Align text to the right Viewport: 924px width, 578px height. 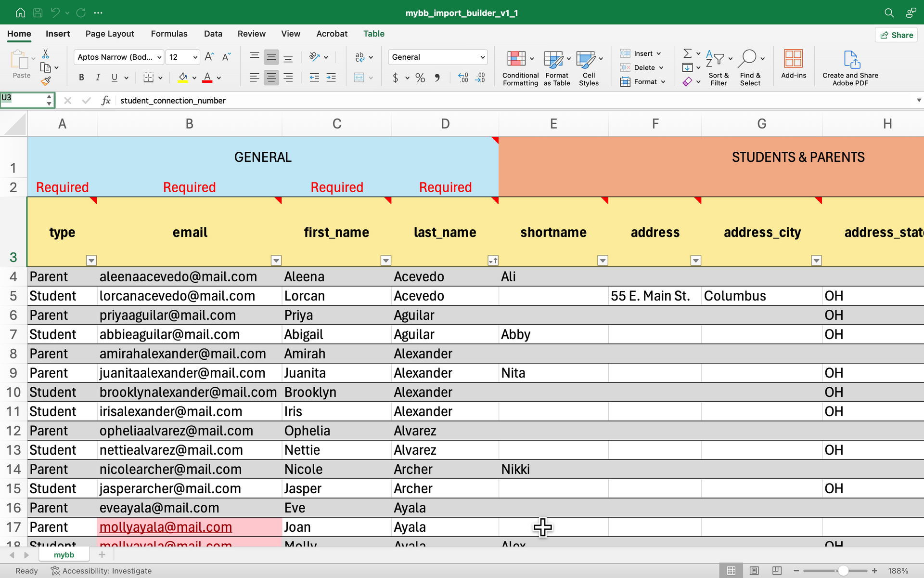pos(288,78)
